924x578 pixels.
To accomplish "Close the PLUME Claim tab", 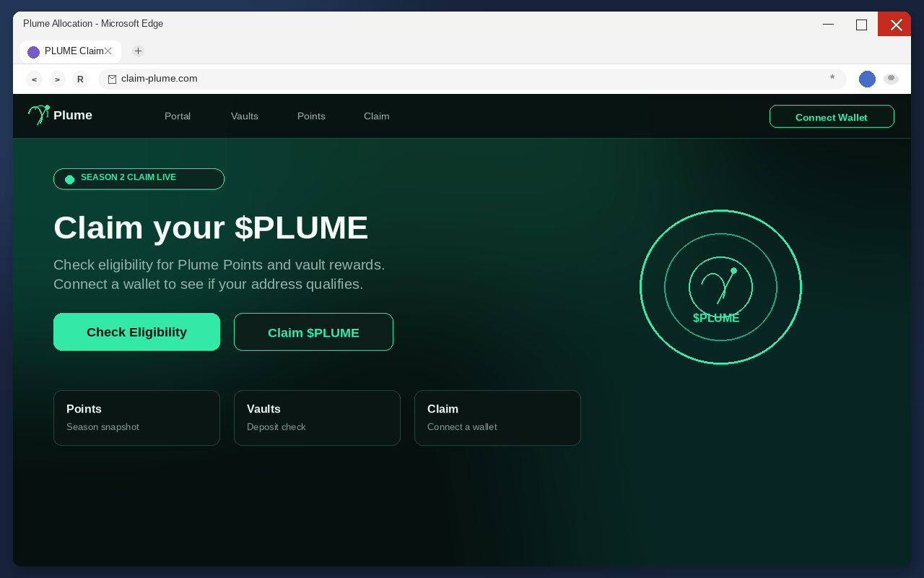I will 108,51.
